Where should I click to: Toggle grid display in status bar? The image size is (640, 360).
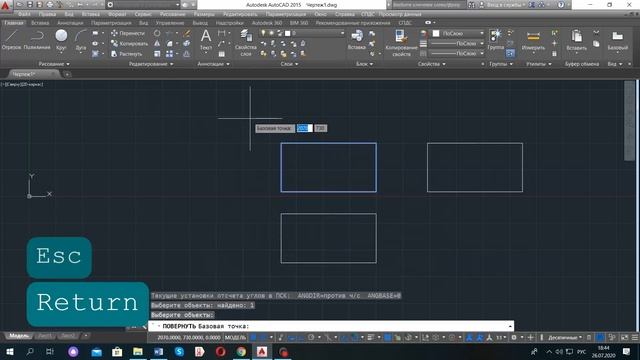tap(253, 338)
